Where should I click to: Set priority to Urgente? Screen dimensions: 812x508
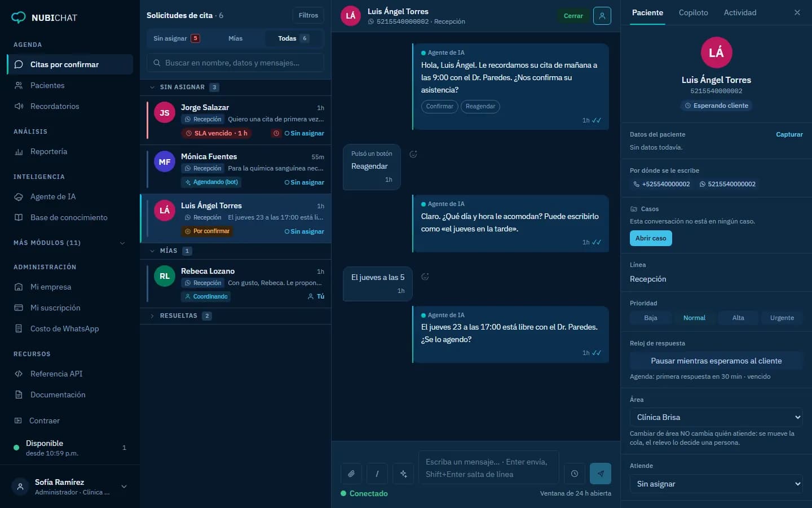pos(782,318)
